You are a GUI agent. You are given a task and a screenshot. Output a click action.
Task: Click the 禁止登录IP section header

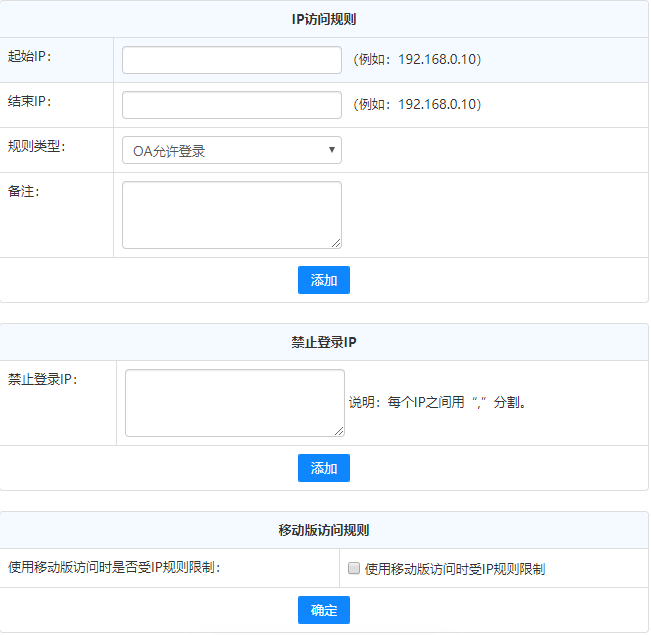tap(324, 342)
